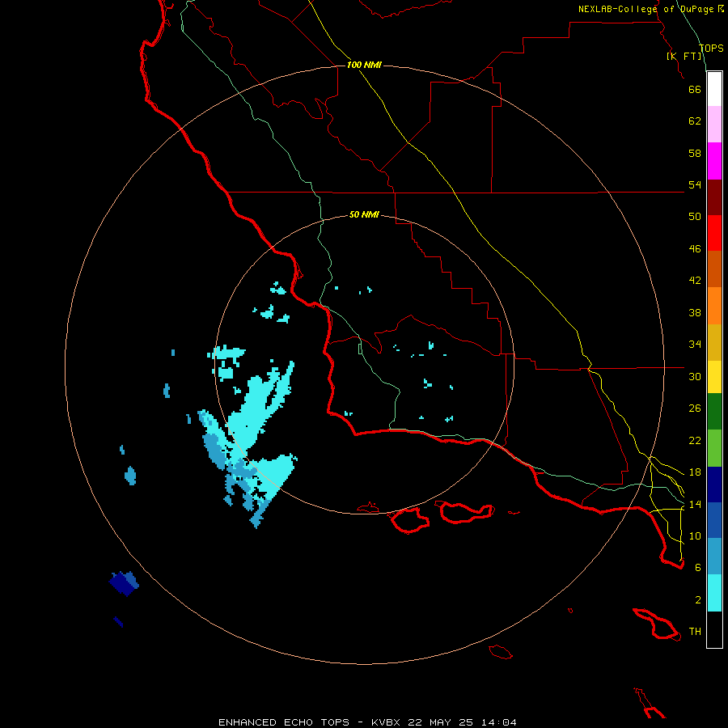Click the legend value 26

(x=695, y=408)
